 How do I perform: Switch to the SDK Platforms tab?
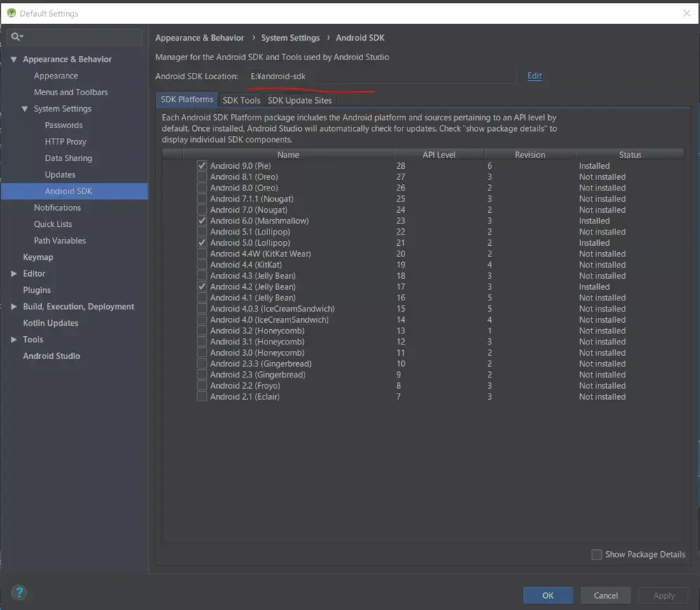(187, 99)
